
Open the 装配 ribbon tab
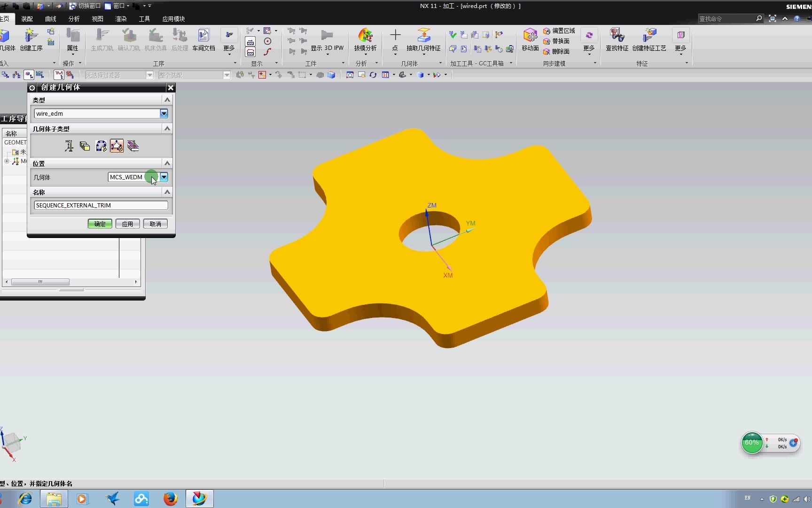27,19
